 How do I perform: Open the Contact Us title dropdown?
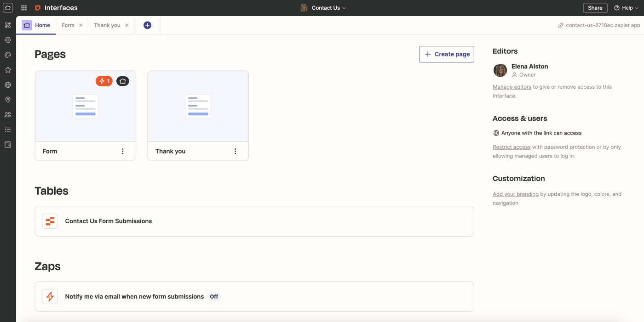329,8
